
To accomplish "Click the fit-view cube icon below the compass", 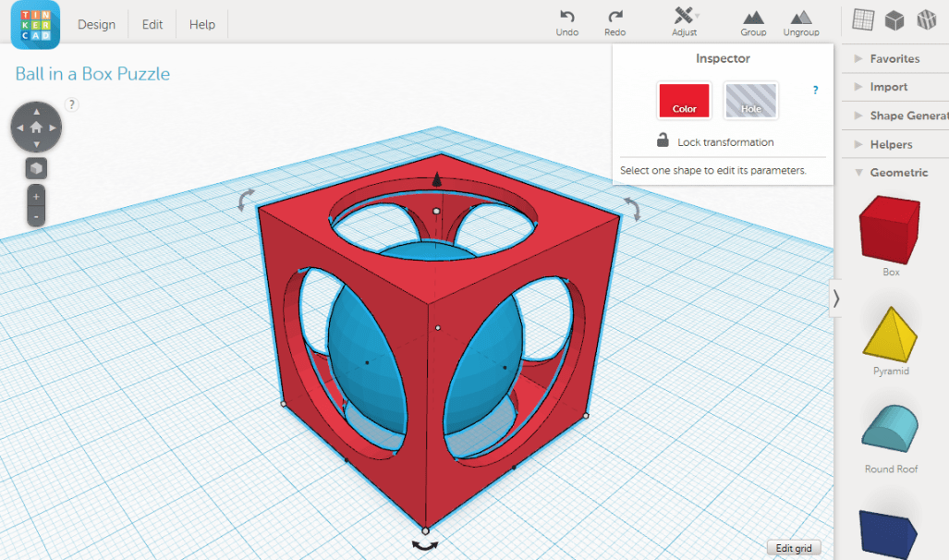I will point(35,169).
